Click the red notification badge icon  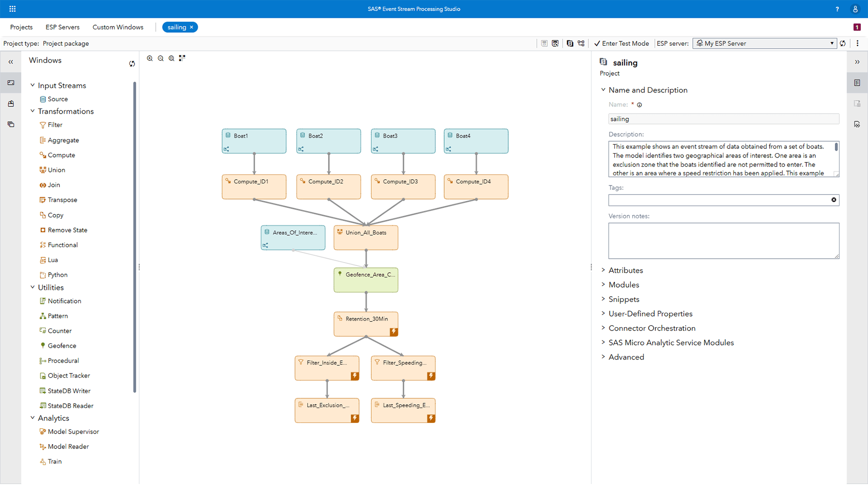(x=857, y=27)
